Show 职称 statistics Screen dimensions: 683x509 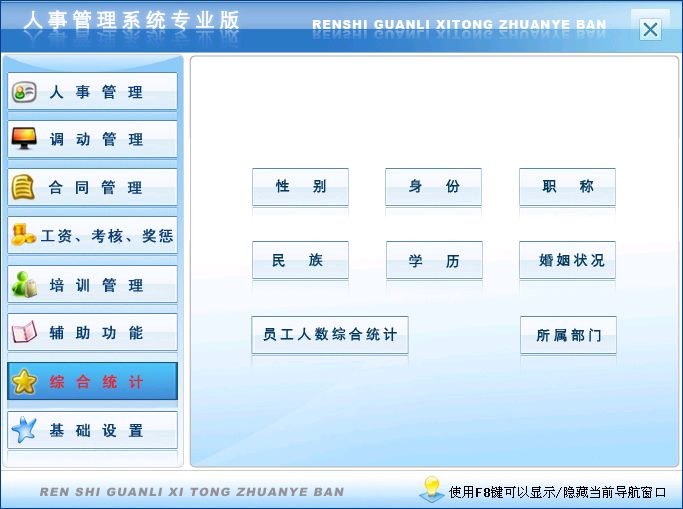click(567, 187)
